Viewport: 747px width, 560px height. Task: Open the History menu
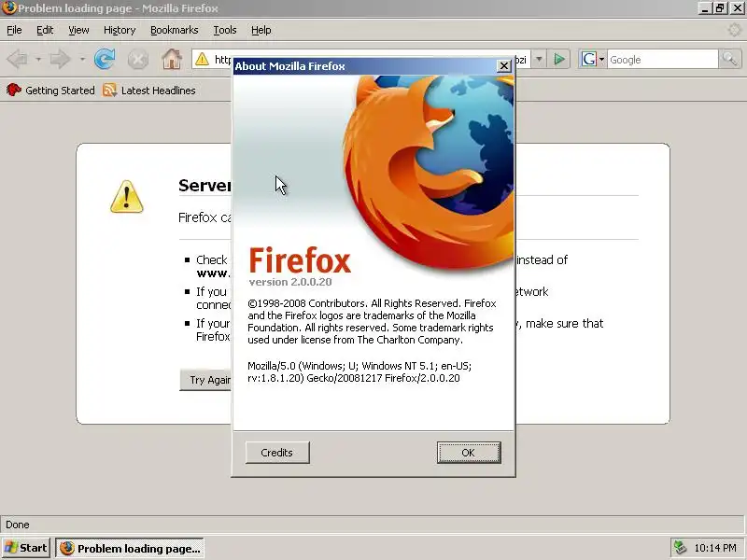coord(120,30)
